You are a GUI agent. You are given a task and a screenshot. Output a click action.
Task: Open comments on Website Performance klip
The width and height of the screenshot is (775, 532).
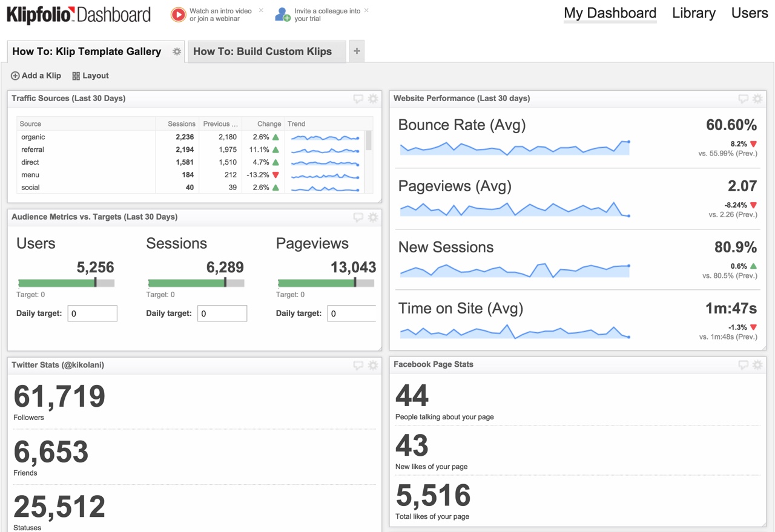point(743,99)
